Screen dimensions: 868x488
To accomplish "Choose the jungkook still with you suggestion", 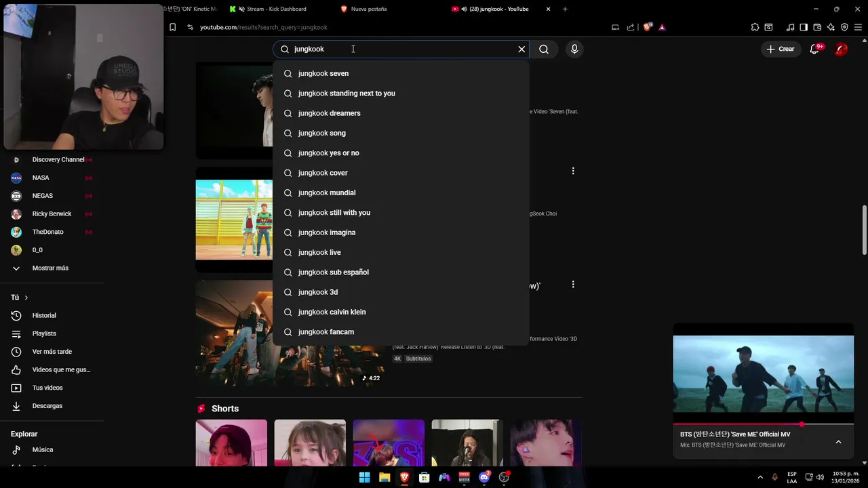I will click(400, 212).
